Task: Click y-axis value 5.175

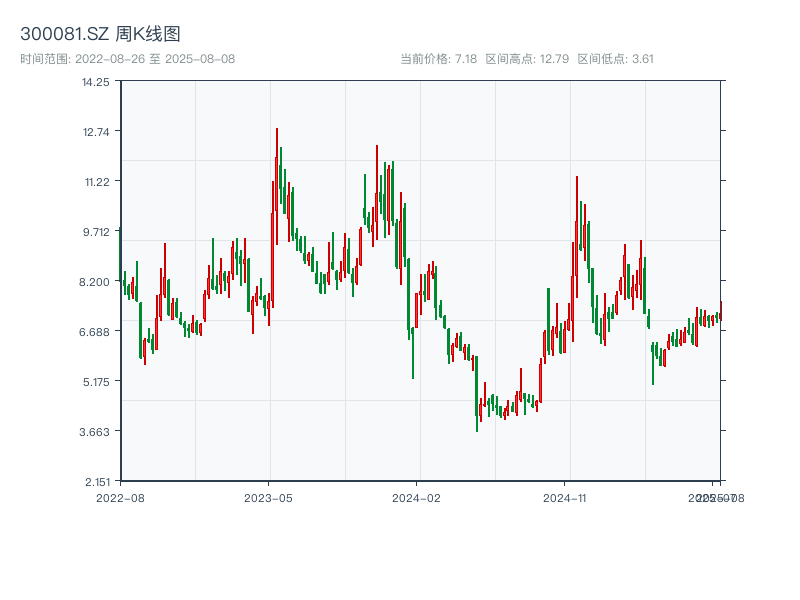Action: [x=96, y=382]
